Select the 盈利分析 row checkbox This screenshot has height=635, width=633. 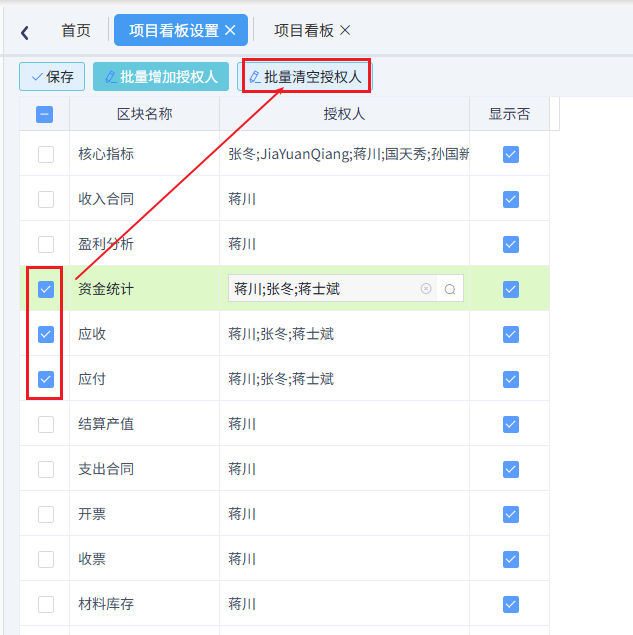[x=46, y=244]
